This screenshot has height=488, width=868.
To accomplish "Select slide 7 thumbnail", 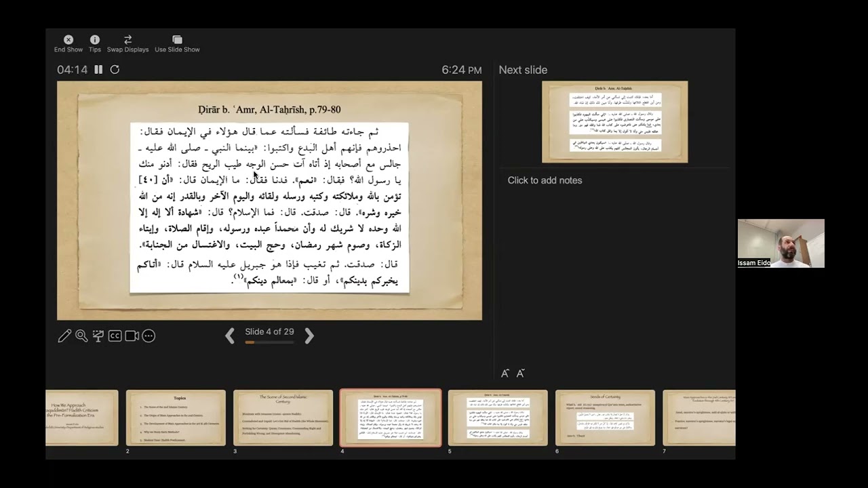I will click(x=698, y=418).
